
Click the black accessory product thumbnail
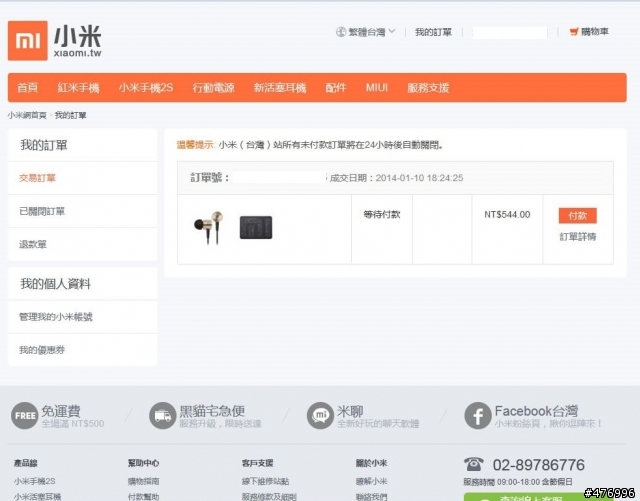pos(256,227)
